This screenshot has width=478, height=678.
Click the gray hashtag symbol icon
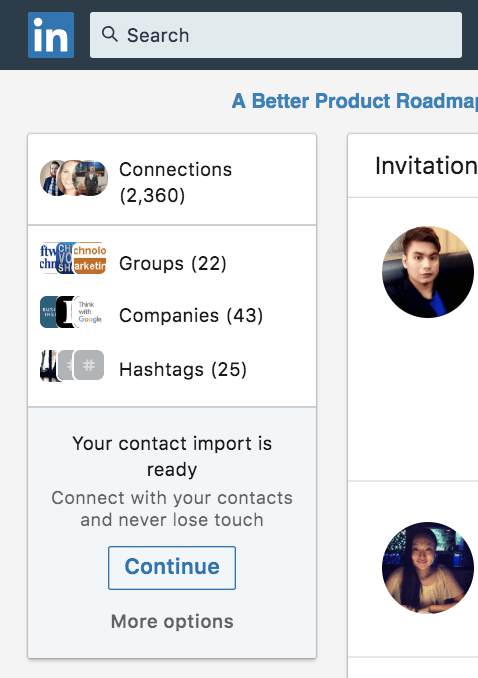89,365
